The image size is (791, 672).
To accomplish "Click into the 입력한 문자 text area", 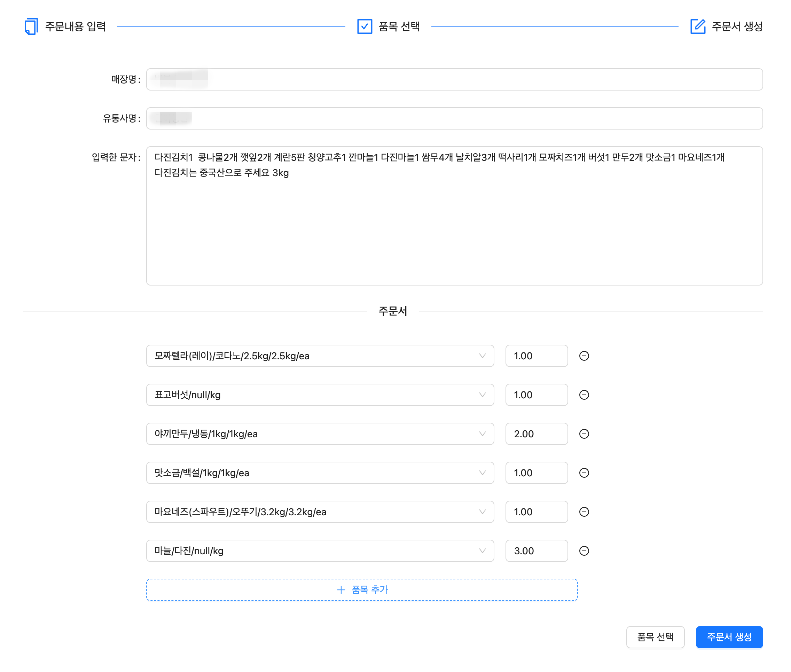I will click(454, 216).
